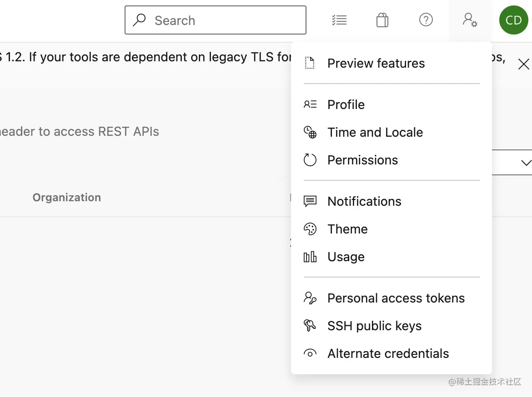
Task: Toggle the User settings icon
Action: (470, 20)
